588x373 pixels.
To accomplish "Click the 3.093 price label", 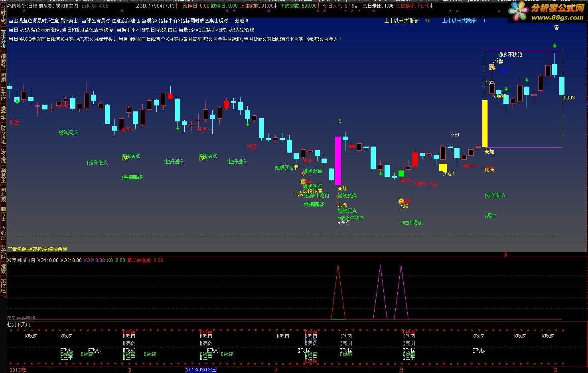I will point(568,98).
